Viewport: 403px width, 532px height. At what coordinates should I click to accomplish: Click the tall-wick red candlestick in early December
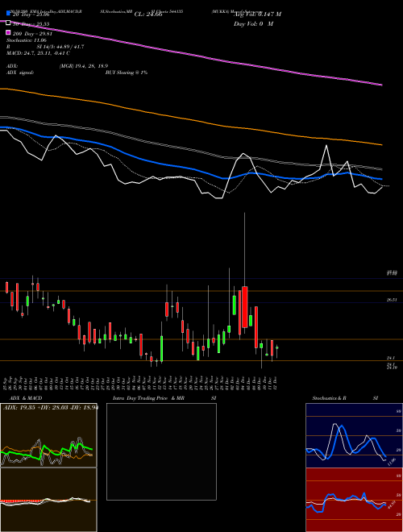coord(244,307)
